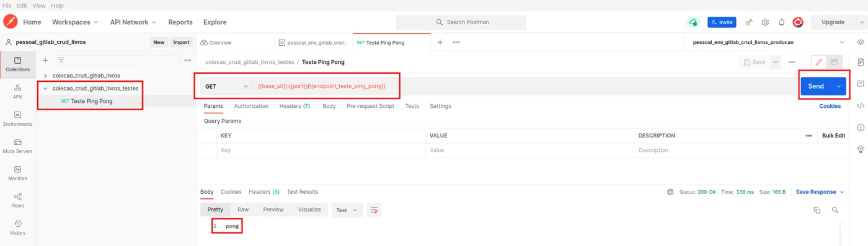The width and height of the screenshot is (868, 246).
Task: Switch to the request Headers (7) tab
Action: click(294, 106)
